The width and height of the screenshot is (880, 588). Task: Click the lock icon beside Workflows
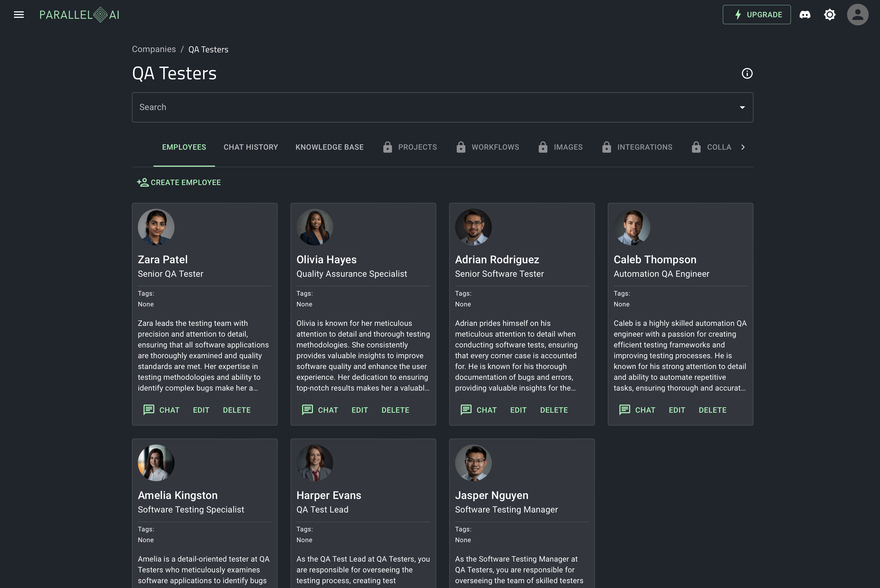pyautogui.click(x=461, y=147)
